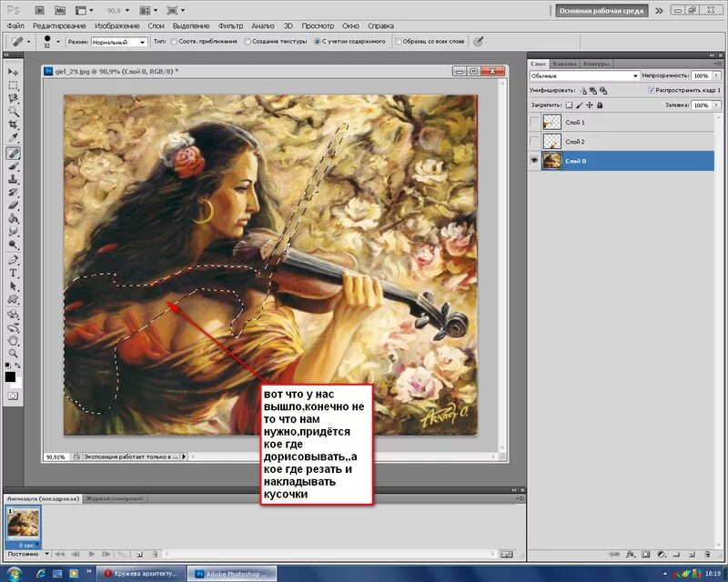728x582 pixels.
Task: Switch to the Контуры tab
Action: pyautogui.click(x=596, y=64)
